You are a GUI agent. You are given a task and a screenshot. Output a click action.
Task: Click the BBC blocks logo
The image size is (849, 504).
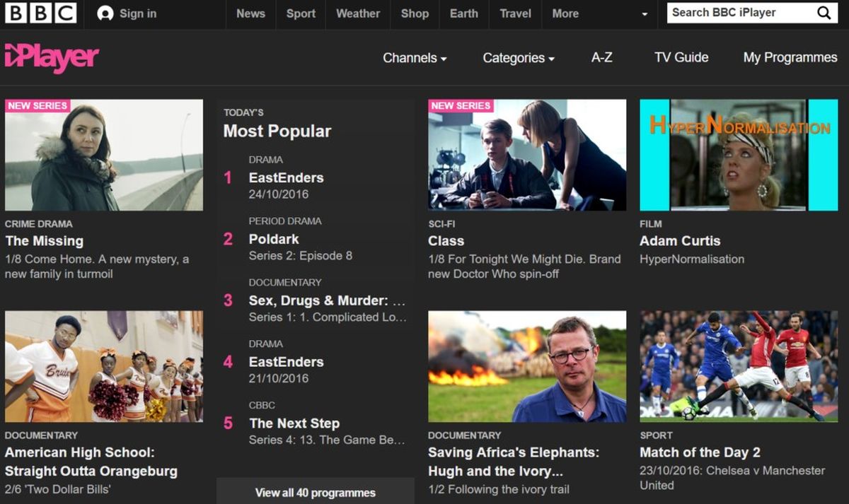point(41,13)
